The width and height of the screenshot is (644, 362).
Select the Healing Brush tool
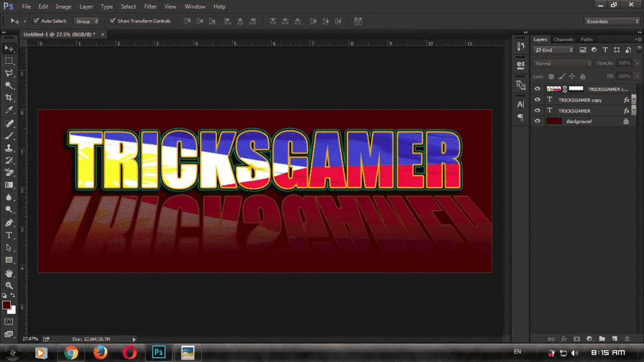(x=9, y=123)
